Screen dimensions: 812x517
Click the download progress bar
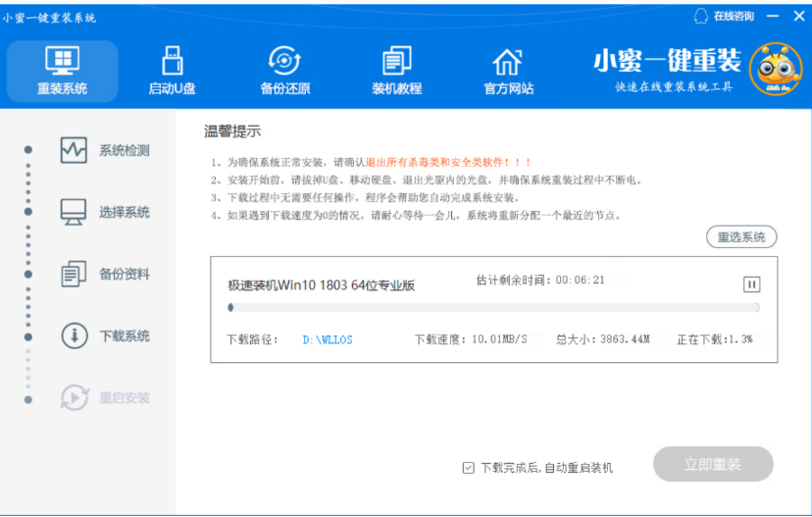(x=493, y=308)
